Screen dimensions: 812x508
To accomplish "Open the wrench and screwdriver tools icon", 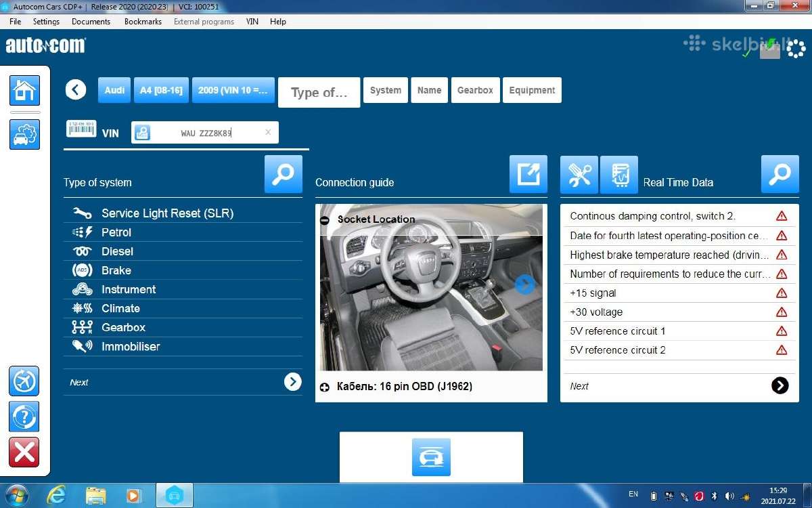I will pyautogui.click(x=579, y=175).
